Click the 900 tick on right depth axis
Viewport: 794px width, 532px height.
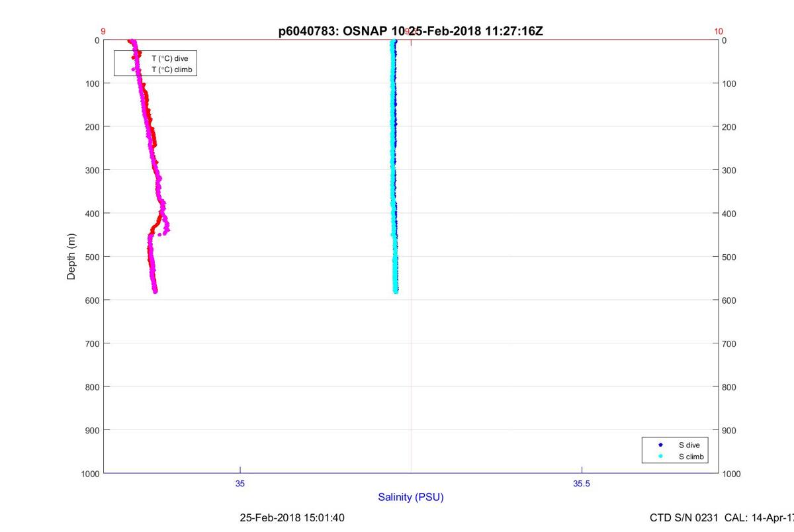point(730,430)
